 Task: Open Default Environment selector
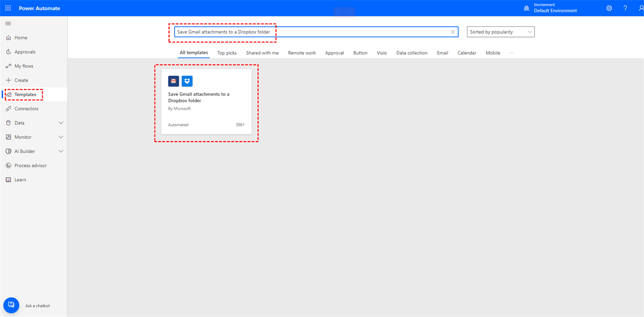click(x=555, y=11)
